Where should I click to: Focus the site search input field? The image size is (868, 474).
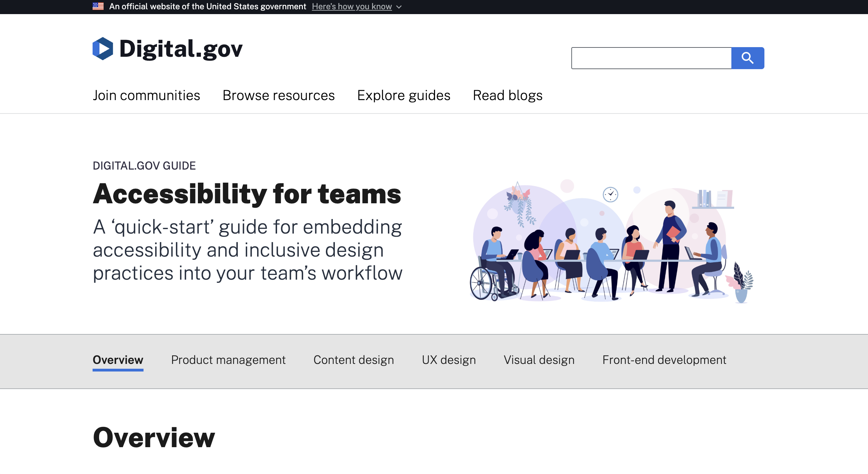[x=651, y=58]
